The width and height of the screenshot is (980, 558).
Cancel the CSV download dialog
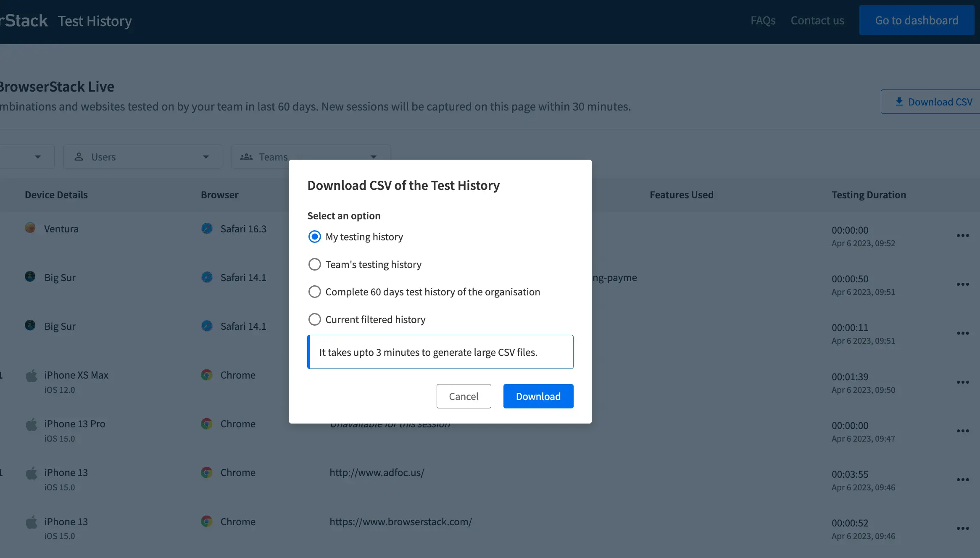click(x=464, y=396)
